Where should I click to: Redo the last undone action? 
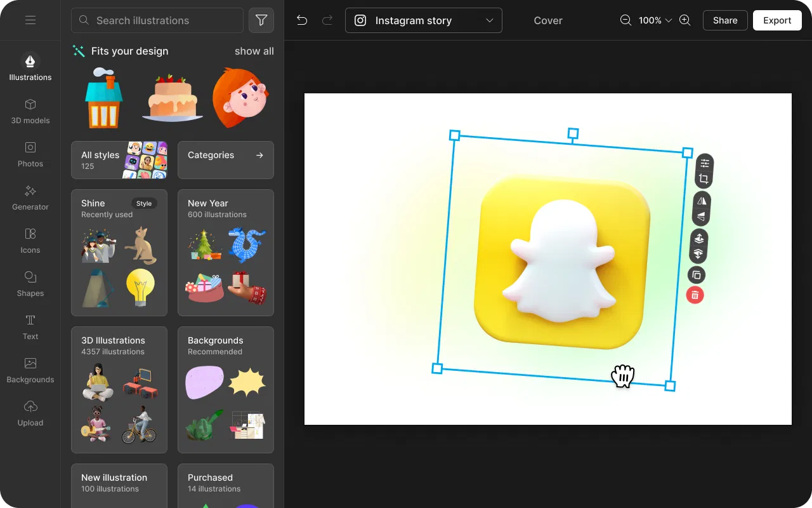(327, 20)
